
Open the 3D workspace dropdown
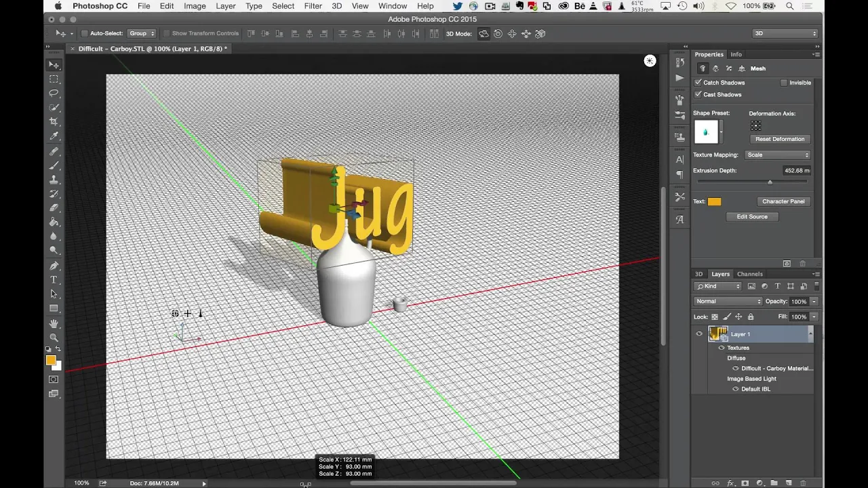click(x=785, y=33)
